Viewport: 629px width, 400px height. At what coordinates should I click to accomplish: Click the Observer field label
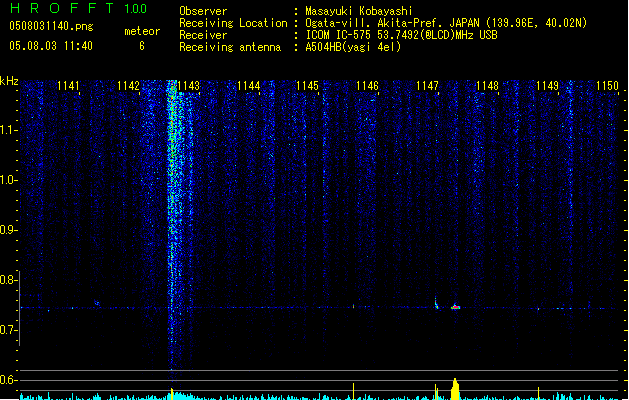point(203,11)
